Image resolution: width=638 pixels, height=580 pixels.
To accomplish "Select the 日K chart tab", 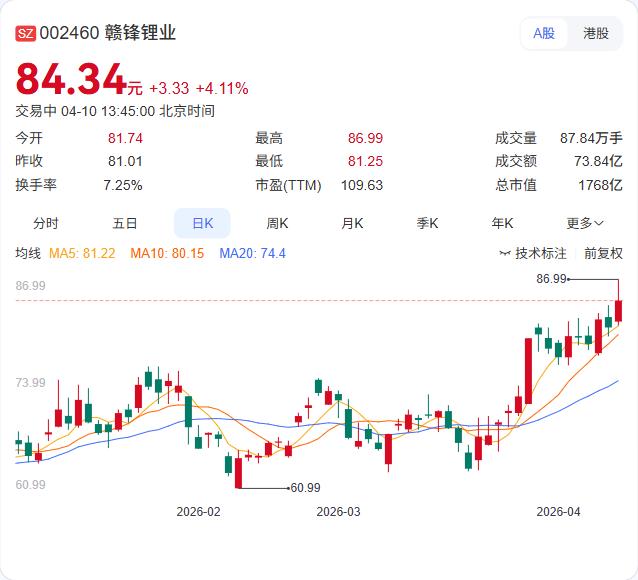I will [202, 223].
